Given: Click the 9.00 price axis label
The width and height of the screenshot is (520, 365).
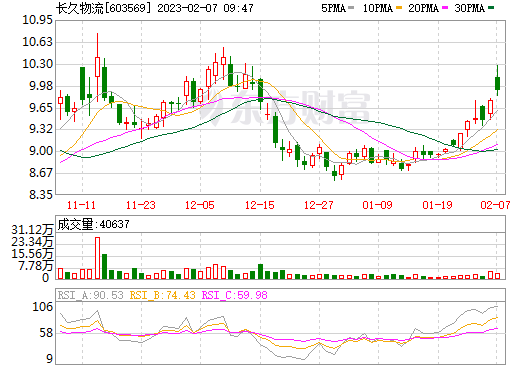Looking at the screenshot, I should (x=41, y=151).
